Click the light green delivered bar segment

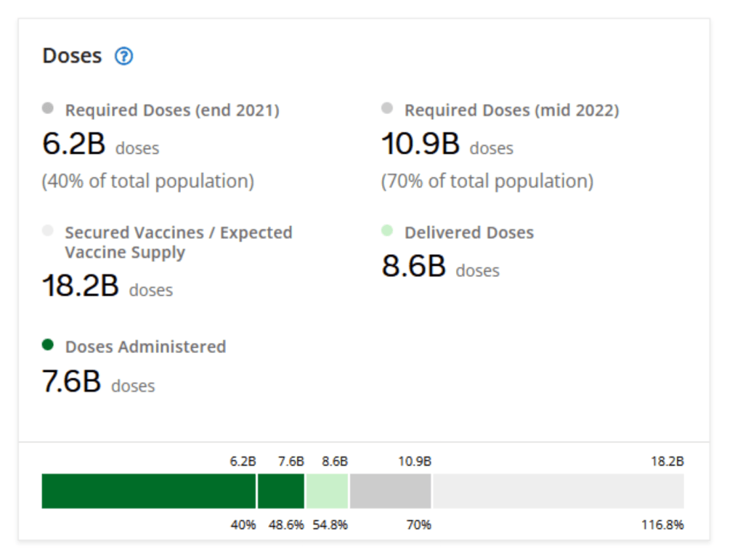click(x=327, y=491)
